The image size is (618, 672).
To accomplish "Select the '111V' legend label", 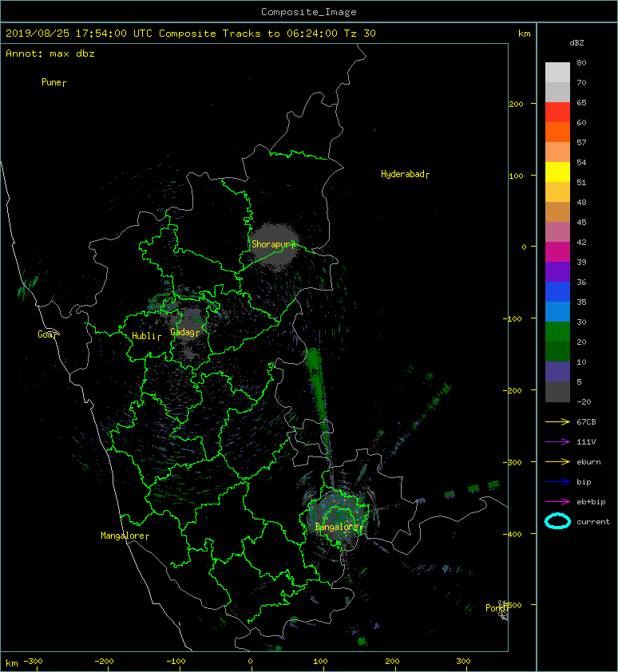I will coord(586,442).
